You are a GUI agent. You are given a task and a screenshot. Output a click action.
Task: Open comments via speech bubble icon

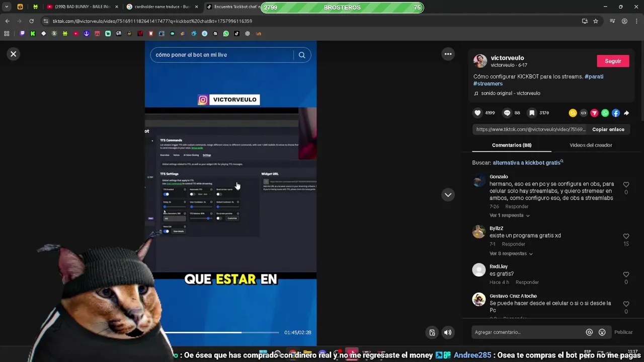click(507, 113)
